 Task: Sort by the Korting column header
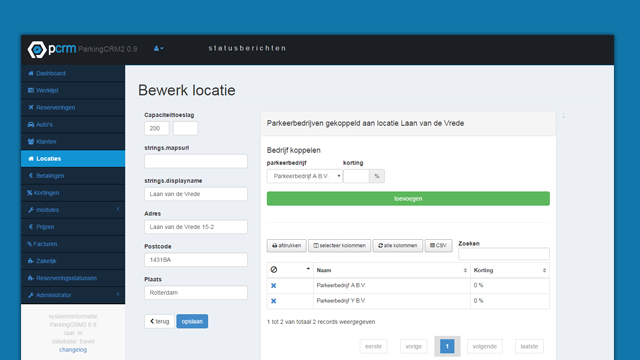pos(510,270)
